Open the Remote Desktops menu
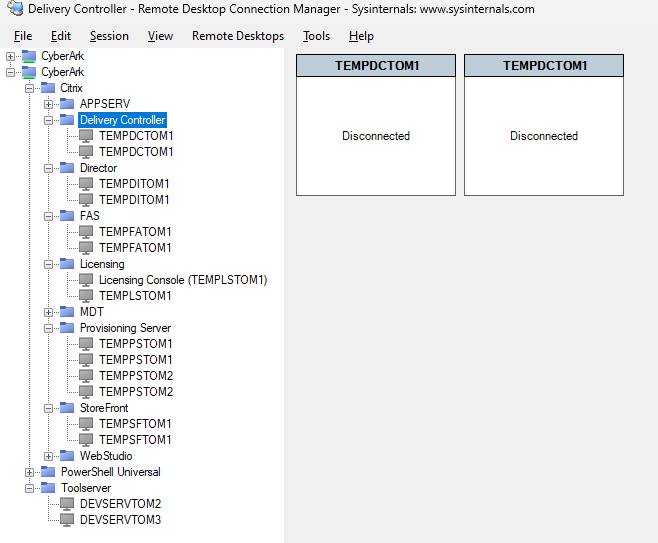658x543 pixels. click(x=238, y=36)
